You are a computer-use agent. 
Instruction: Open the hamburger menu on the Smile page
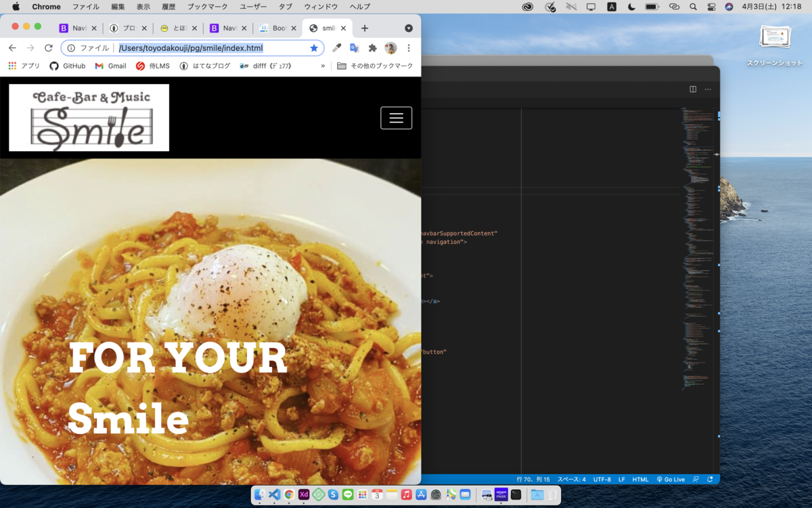coord(397,118)
